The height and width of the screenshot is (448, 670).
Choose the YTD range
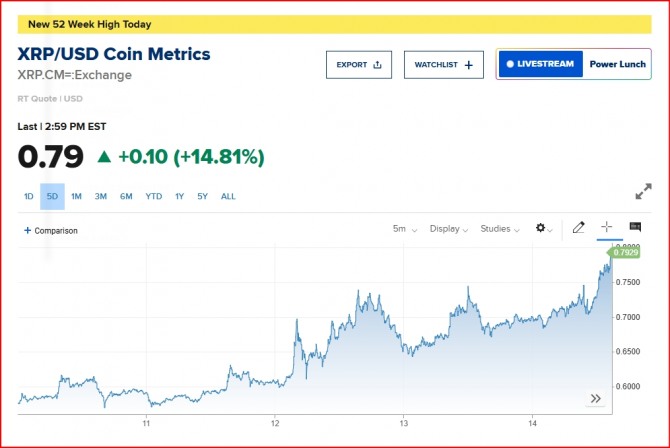pyautogui.click(x=153, y=196)
